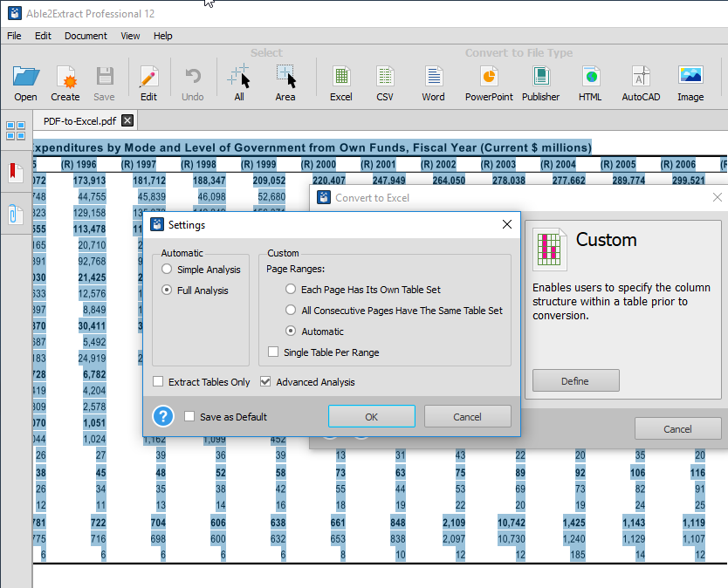The height and width of the screenshot is (588, 728).
Task: Click the CSV conversion icon
Action: click(x=385, y=78)
